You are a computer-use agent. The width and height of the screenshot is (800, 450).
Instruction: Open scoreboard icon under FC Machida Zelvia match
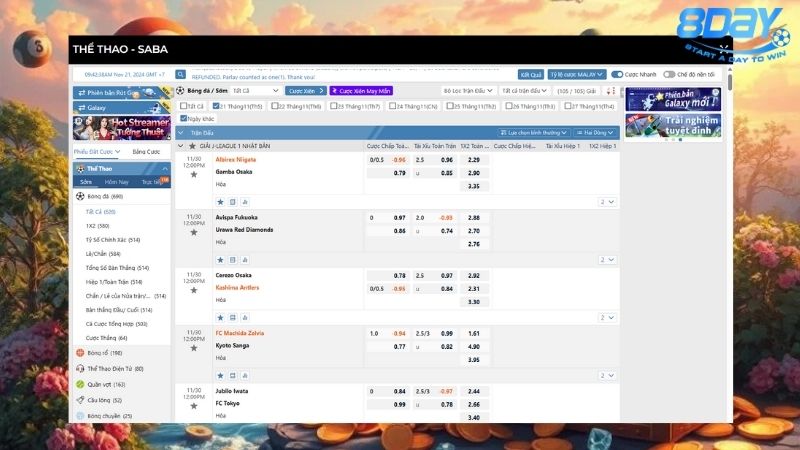233,376
